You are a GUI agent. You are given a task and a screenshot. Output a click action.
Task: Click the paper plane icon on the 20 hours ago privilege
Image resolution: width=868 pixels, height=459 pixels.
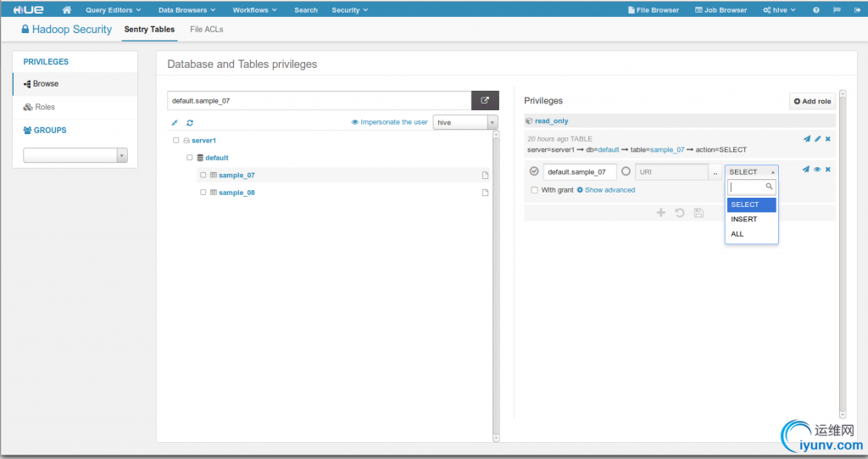point(807,138)
